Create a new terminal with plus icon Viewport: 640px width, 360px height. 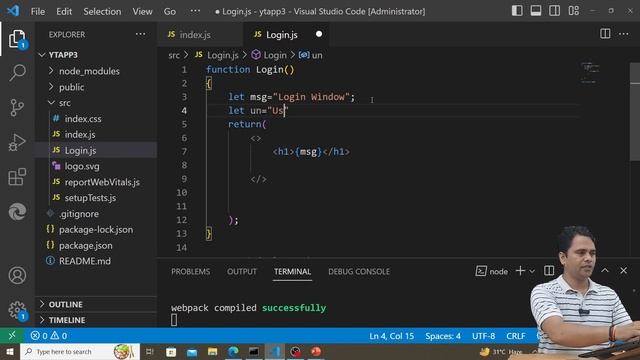click(520, 271)
